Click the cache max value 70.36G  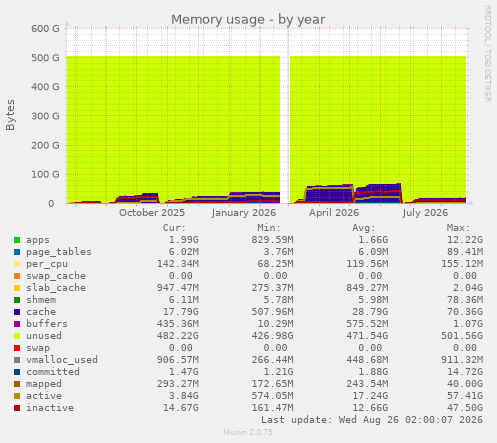coord(465,312)
